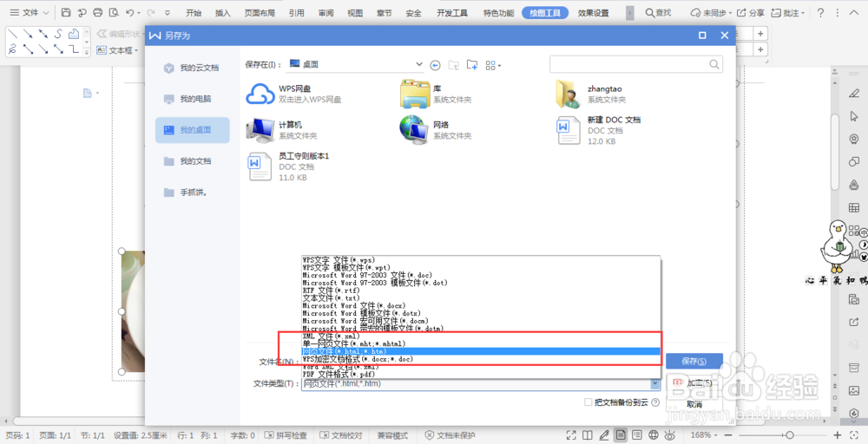
Task: Select the curve shape in the shapes gallery
Action: pyautogui.click(x=58, y=34)
